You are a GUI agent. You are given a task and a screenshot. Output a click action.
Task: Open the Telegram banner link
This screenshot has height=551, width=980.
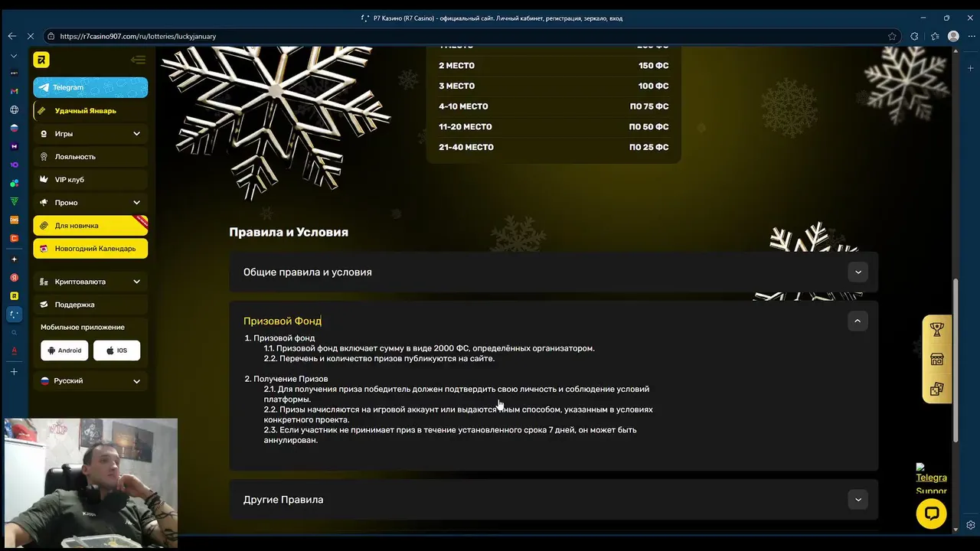[x=90, y=87]
